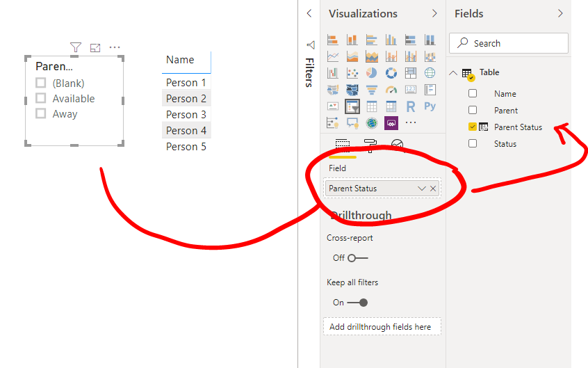The image size is (588, 368).
Task: Select the line chart visual
Action: 333,56
